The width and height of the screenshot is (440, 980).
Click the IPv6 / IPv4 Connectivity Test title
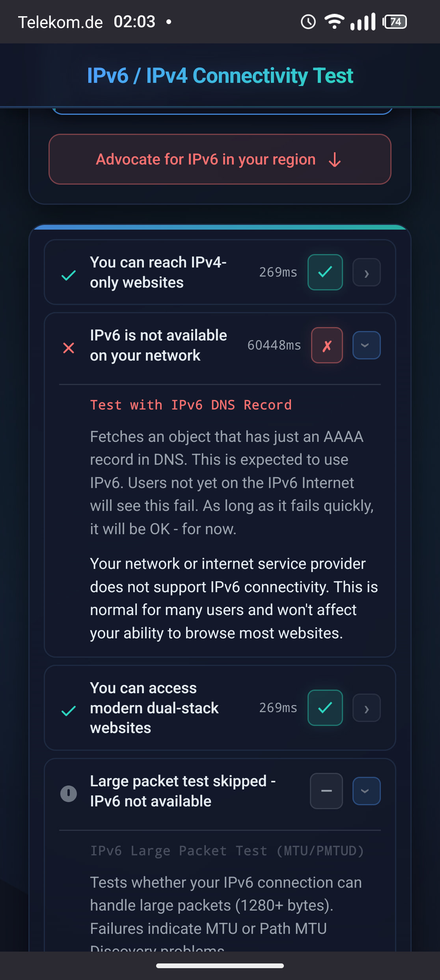click(220, 76)
